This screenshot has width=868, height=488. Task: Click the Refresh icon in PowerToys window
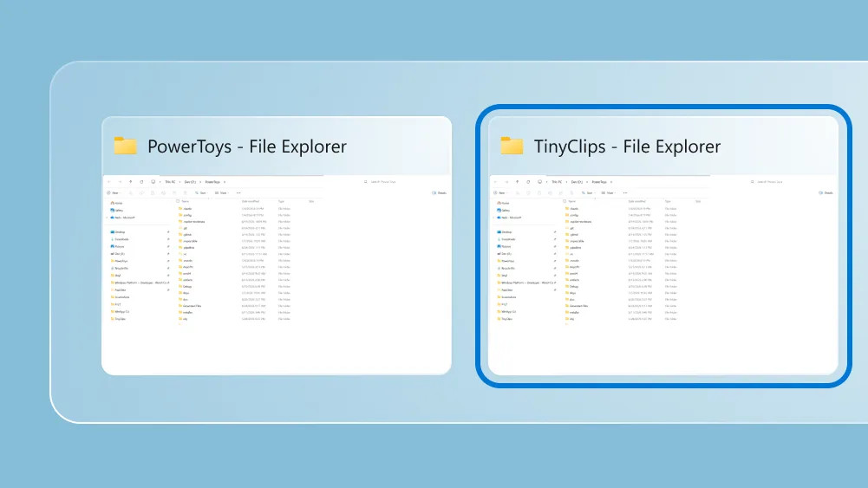point(141,181)
